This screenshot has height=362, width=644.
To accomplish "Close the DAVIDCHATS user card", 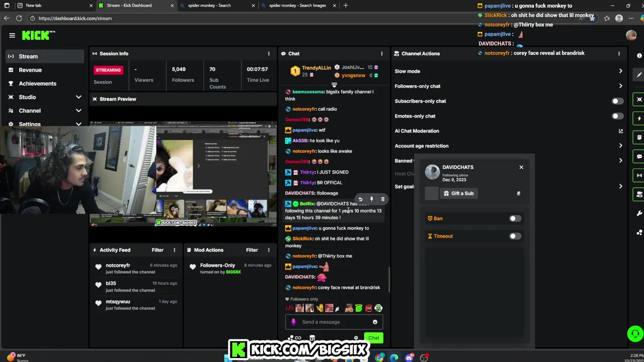I will (521, 167).
